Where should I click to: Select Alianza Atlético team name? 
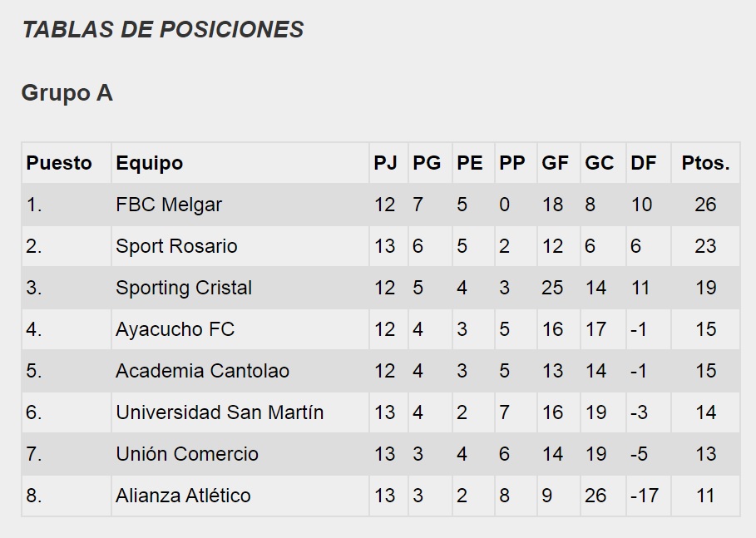point(183,496)
